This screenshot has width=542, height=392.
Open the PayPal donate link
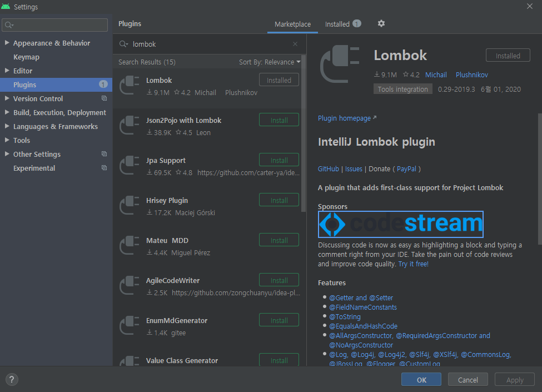pos(406,168)
